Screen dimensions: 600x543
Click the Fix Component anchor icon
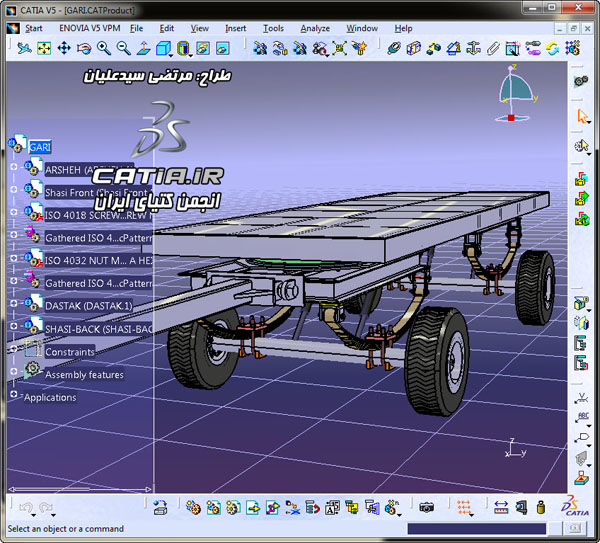[x=473, y=49]
